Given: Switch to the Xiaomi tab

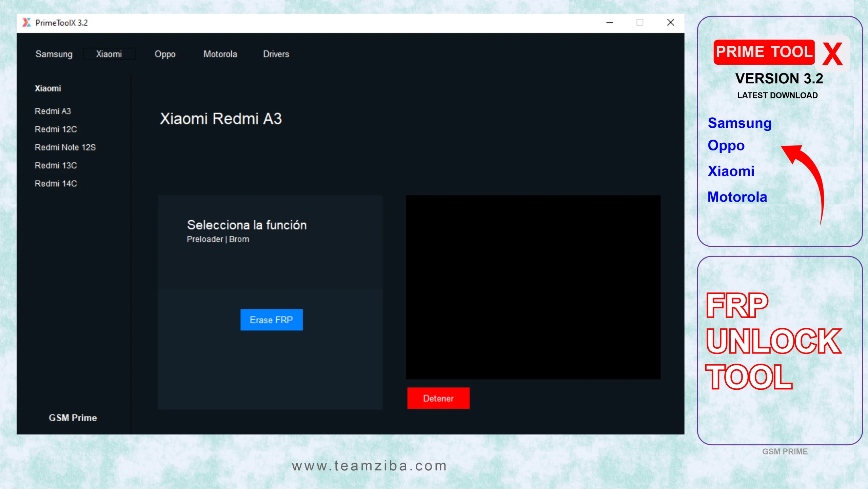Looking at the screenshot, I should (109, 54).
